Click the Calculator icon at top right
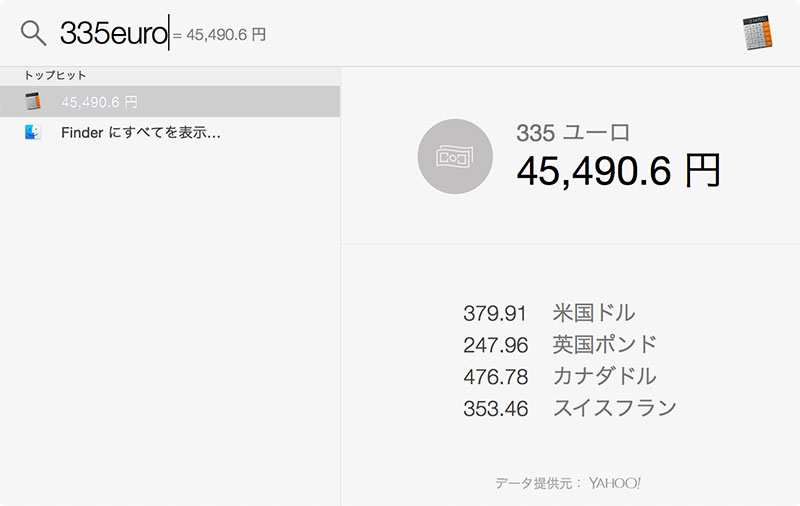Image resolution: width=800 pixels, height=506 pixels. tap(758, 33)
